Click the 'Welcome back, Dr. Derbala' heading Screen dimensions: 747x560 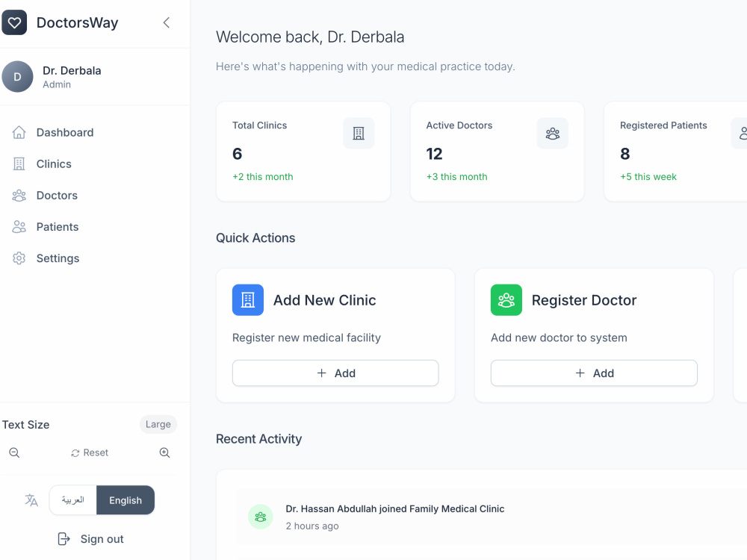point(310,37)
